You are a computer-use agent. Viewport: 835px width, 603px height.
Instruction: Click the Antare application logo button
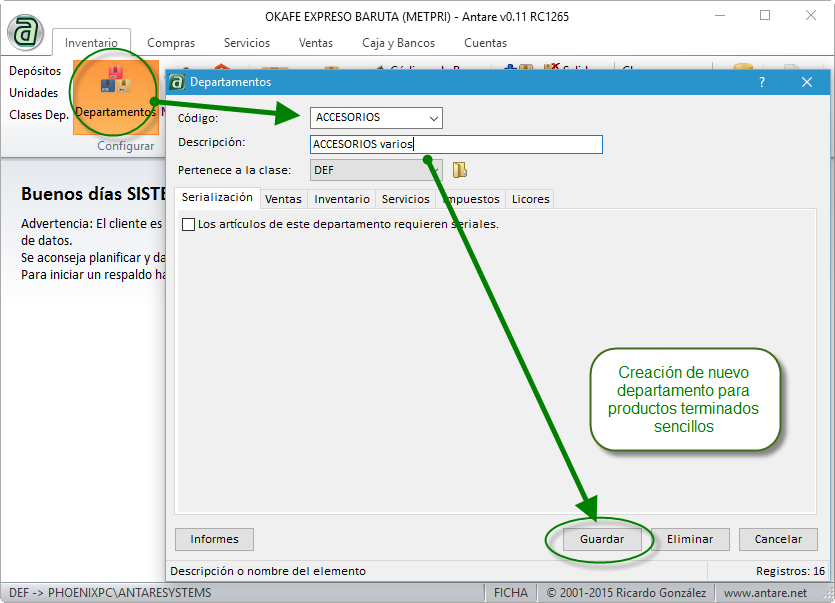pyautogui.click(x=25, y=32)
